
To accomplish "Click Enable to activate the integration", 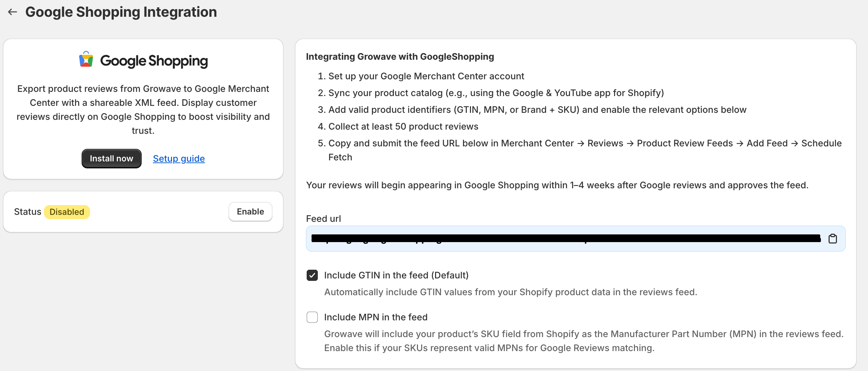I will coord(250,212).
